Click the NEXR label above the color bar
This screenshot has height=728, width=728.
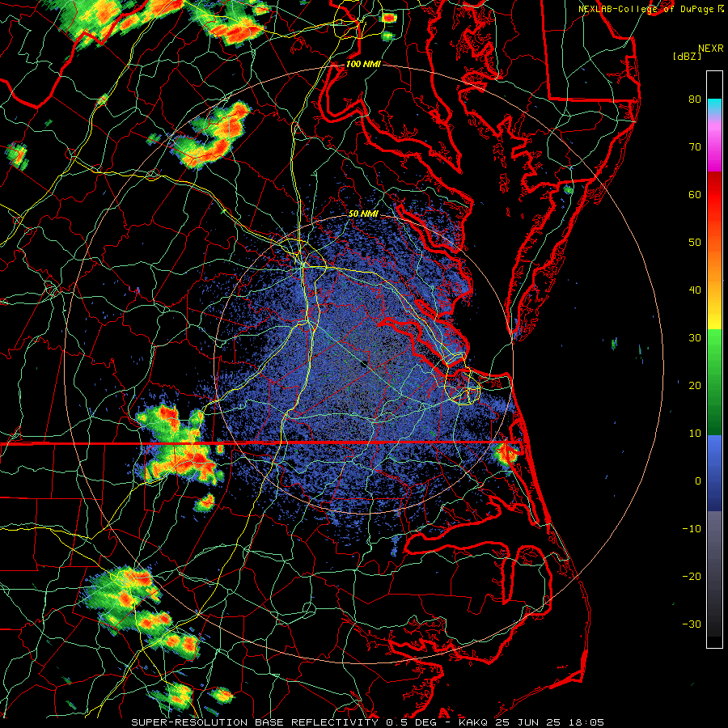point(711,49)
